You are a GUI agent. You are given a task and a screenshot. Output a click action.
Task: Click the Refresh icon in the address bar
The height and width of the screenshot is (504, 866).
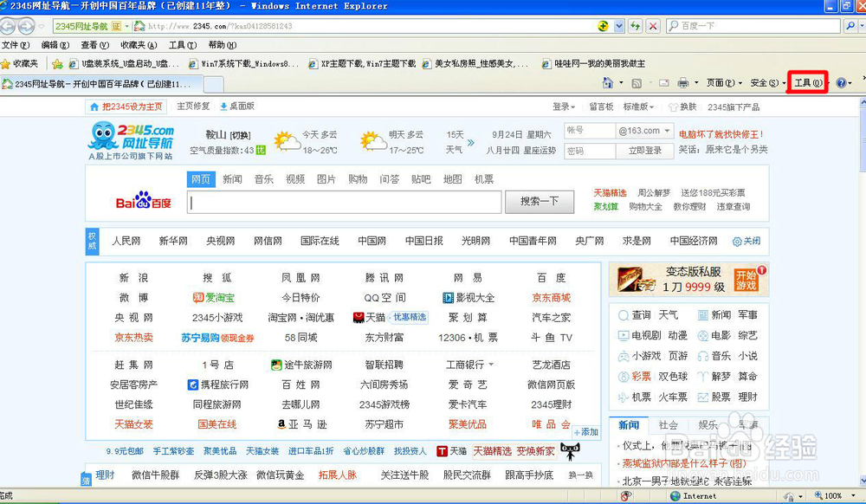[x=635, y=26]
